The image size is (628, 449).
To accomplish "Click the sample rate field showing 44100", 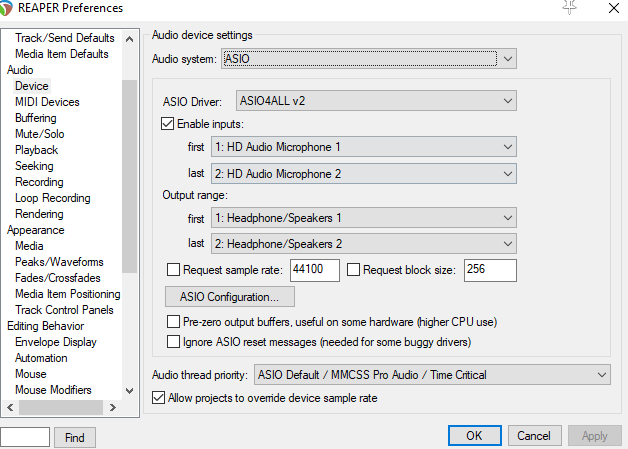I will pyautogui.click(x=315, y=270).
